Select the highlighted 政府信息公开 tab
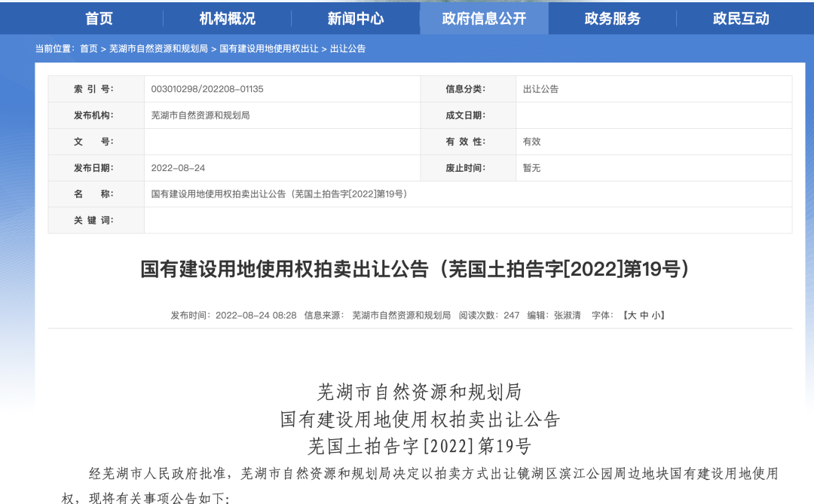Screen dimensions: 814x504 (x=484, y=17)
